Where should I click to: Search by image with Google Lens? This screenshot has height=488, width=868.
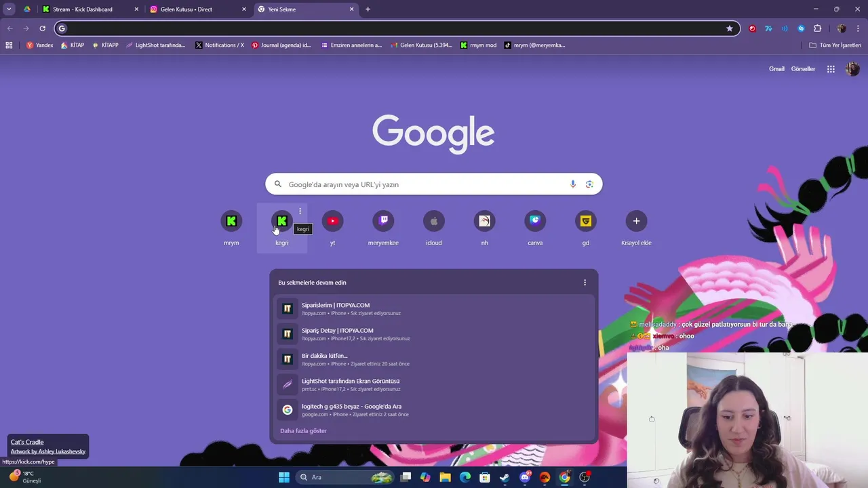(589, 184)
